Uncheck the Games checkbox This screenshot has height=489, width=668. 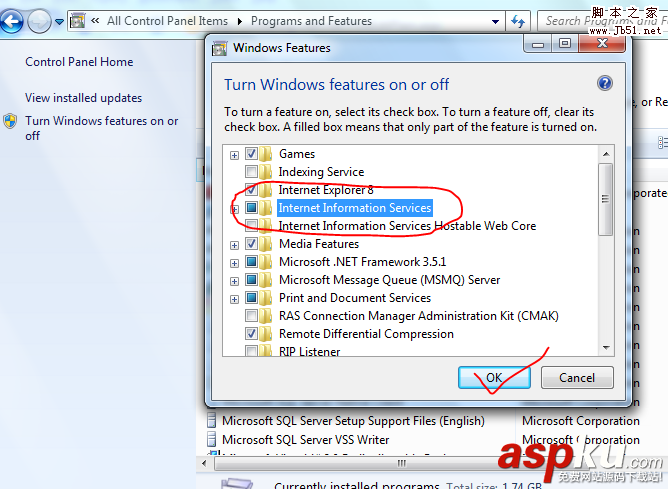251,153
